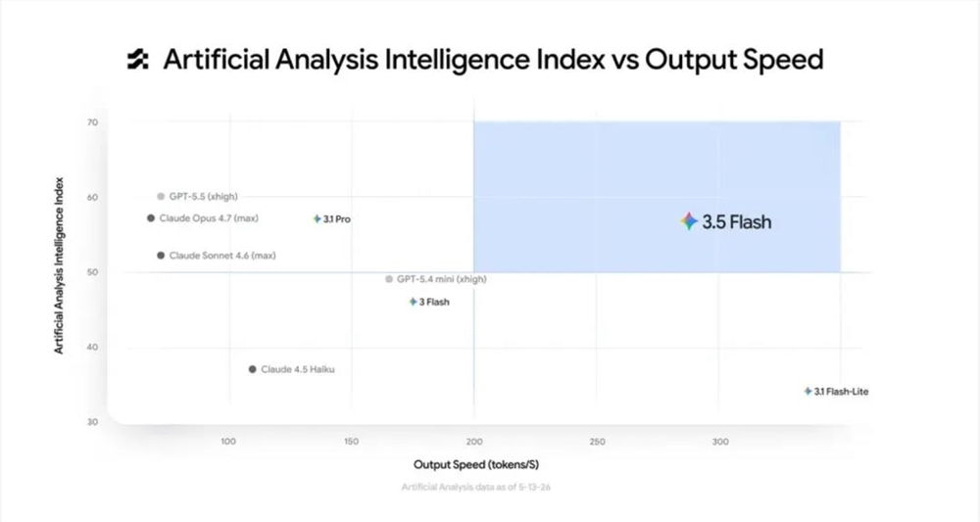Click the sparkle marker beside 3.1 Flash-Lite
The image size is (980, 522).
pos(808,392)
